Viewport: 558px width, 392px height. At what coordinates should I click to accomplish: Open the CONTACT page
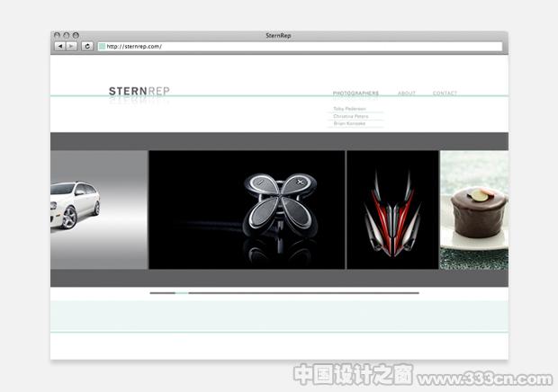(x=445, y=94)
